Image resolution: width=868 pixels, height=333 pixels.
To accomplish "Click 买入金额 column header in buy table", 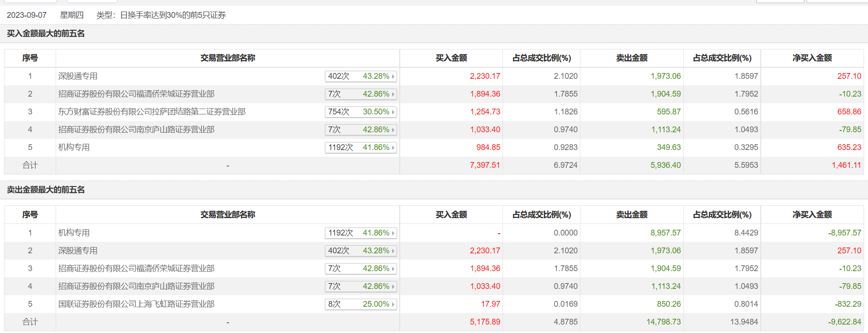I will (x=451, y=58).
